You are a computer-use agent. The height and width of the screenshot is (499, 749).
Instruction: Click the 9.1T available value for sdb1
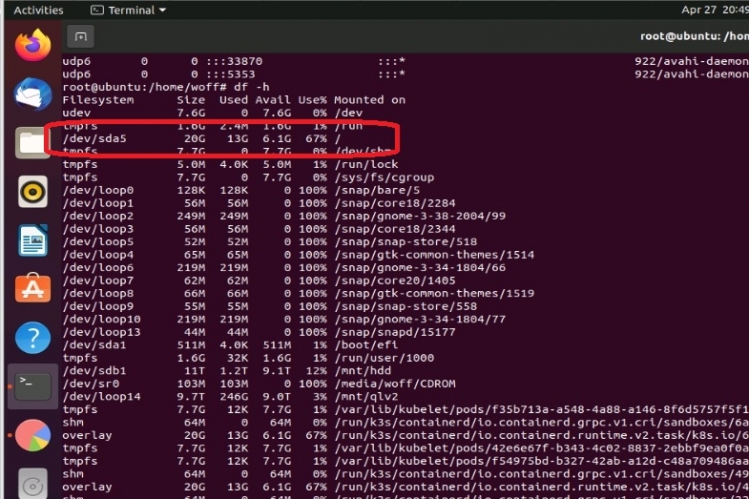[x=277, y=371]
